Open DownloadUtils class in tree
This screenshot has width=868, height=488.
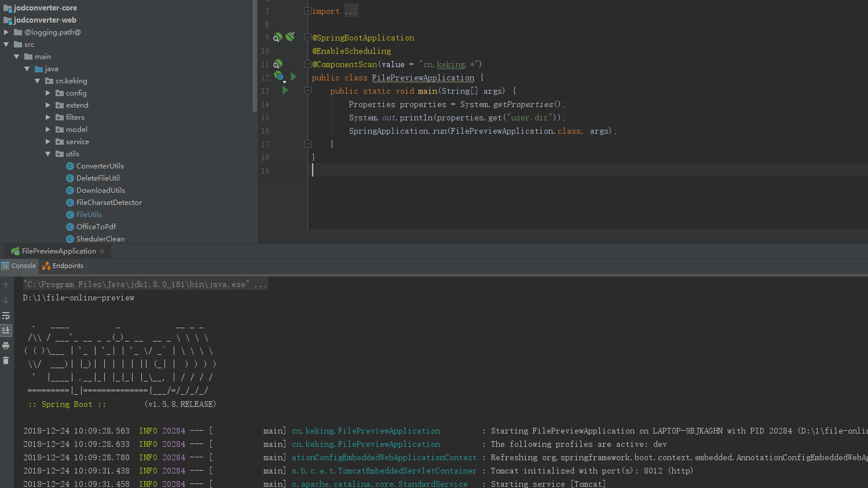coord(100,190)
